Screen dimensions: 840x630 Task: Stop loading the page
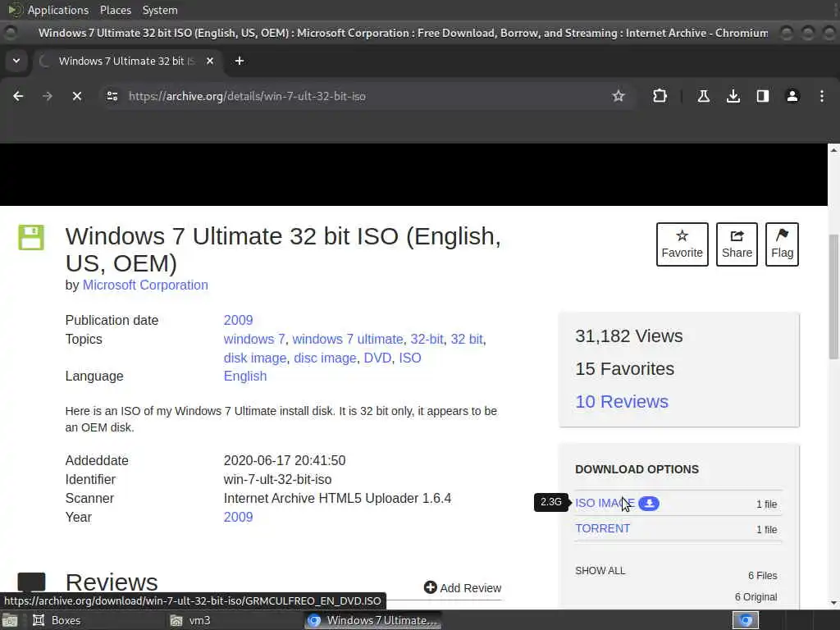(x=77, y=97)
